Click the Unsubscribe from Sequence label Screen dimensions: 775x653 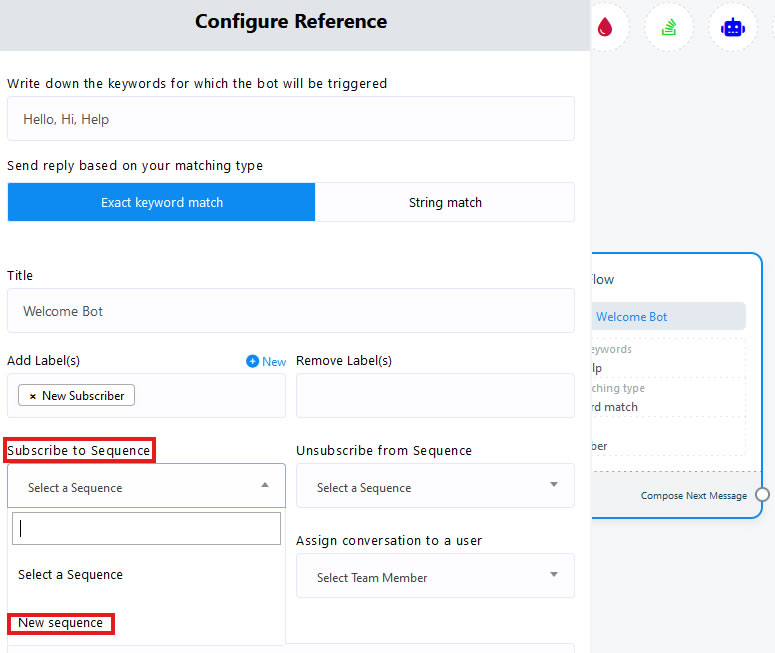384,450
